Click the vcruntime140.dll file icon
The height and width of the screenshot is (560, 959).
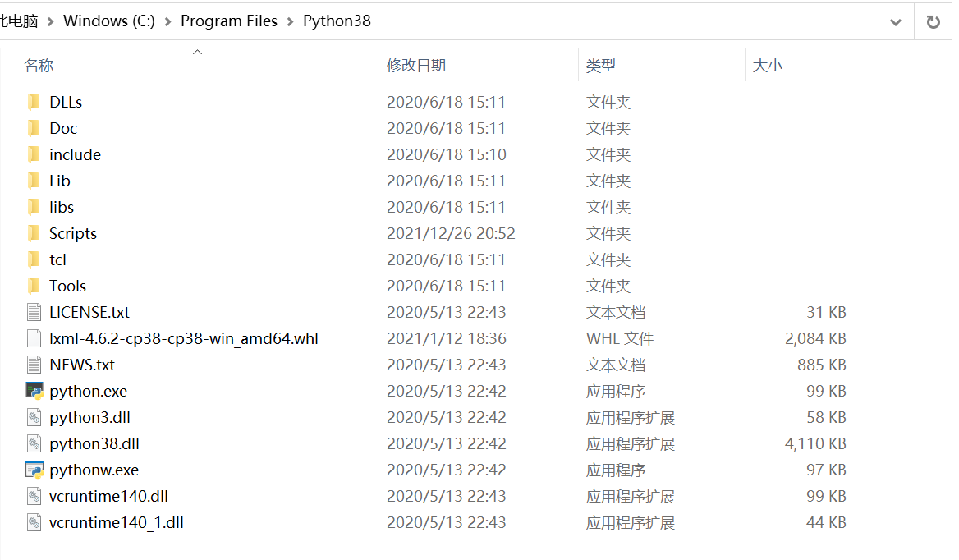point(34,497)
